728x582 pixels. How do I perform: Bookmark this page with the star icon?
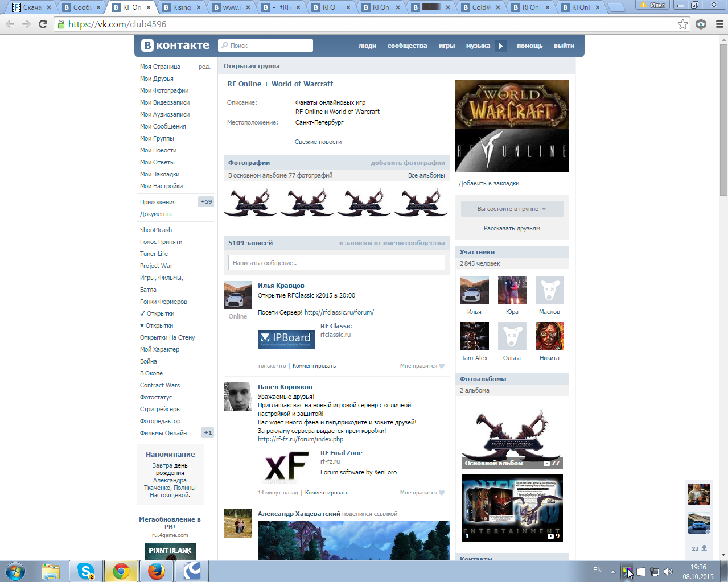point(682,24)
